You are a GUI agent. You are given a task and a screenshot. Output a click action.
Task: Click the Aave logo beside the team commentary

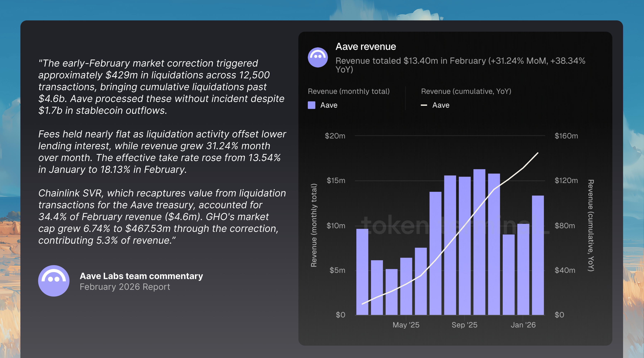54,281
